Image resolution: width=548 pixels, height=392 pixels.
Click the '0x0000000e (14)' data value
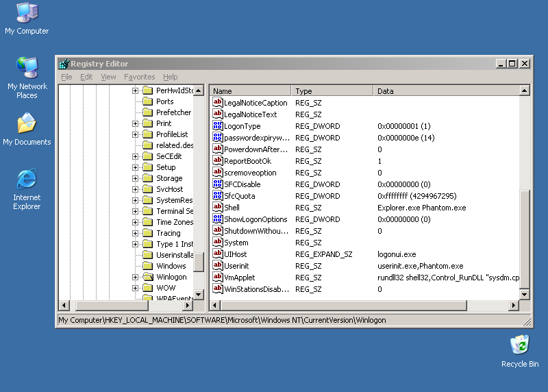click(x=406, y=138)
